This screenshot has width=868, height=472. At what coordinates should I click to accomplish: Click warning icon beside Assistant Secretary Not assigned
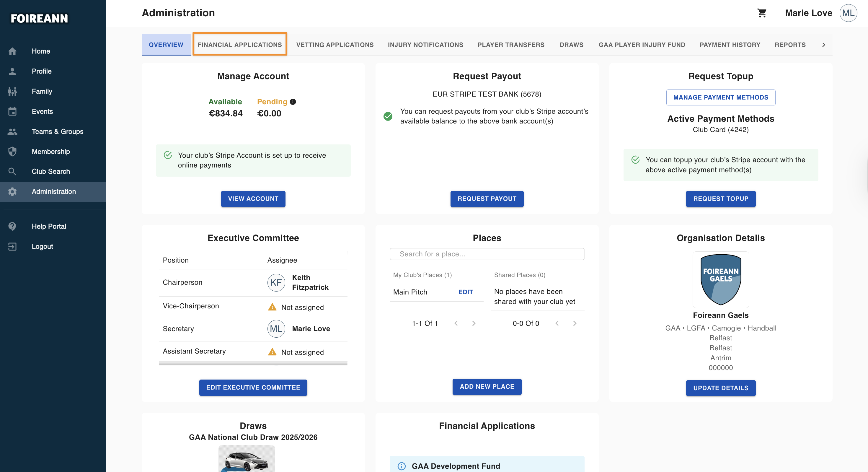tap(272, 352)
